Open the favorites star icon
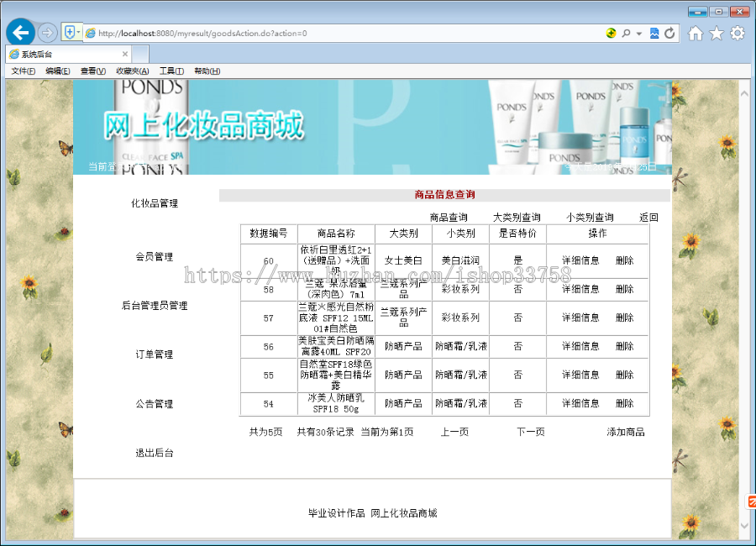This screenshot has width=756, height=546. (717, 33)
